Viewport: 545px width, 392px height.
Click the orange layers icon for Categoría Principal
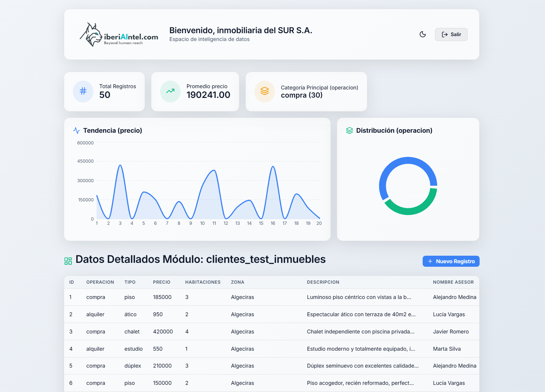click(x=265, y=91)
